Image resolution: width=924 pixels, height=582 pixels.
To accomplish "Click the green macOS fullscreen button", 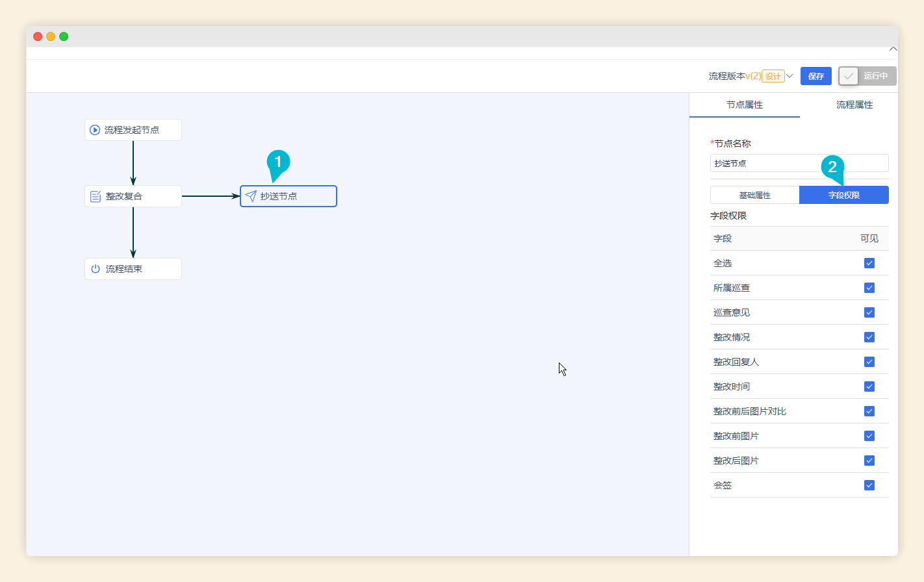I will (x=64, y=36).
